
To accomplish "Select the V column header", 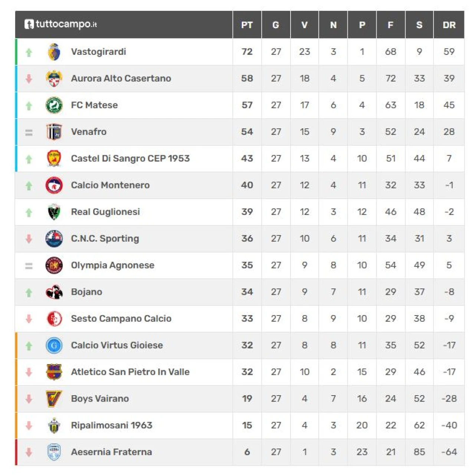I will 305,25.
